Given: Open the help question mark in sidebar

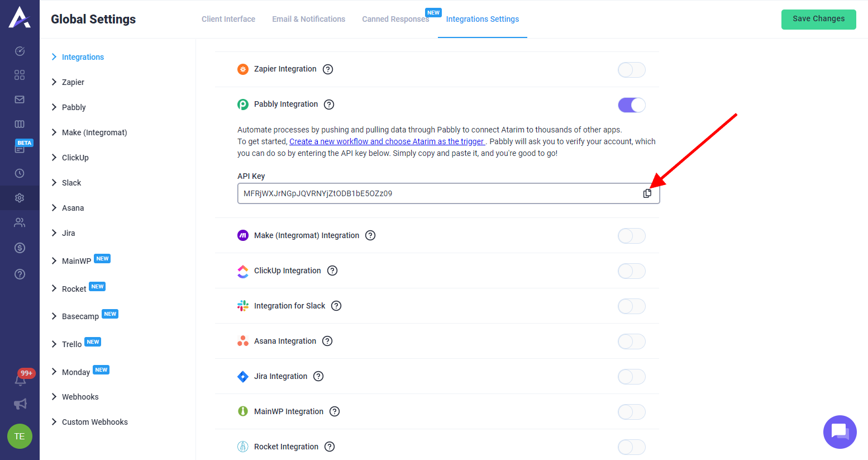Looking at the screenshot, I should [x=20, y=274].
